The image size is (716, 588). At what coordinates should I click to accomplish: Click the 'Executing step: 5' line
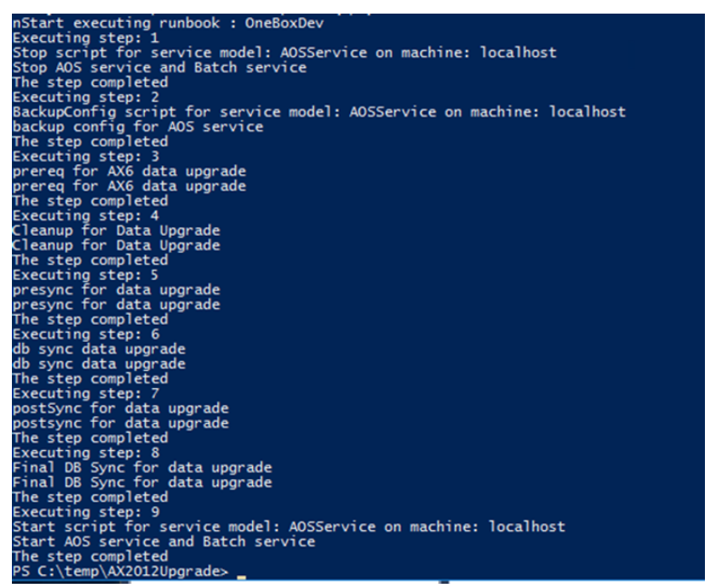[86, 275]
